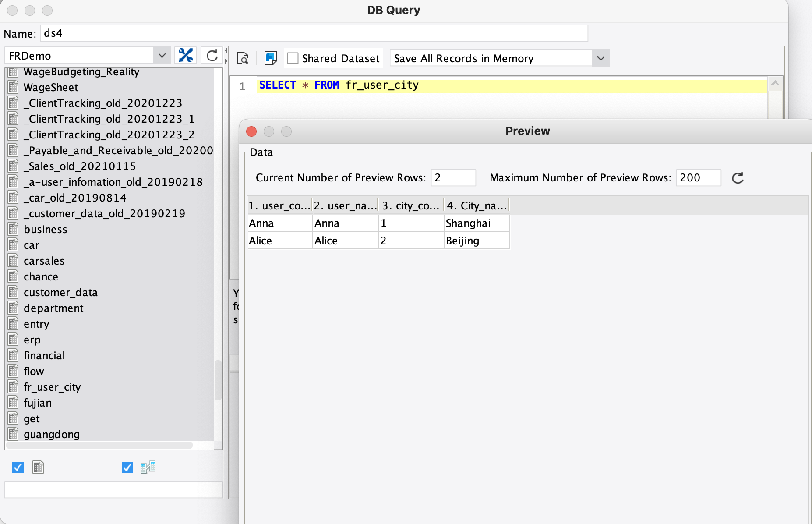Select the flow table in the list
Screen dimensions: 812x524
[34, 371]
